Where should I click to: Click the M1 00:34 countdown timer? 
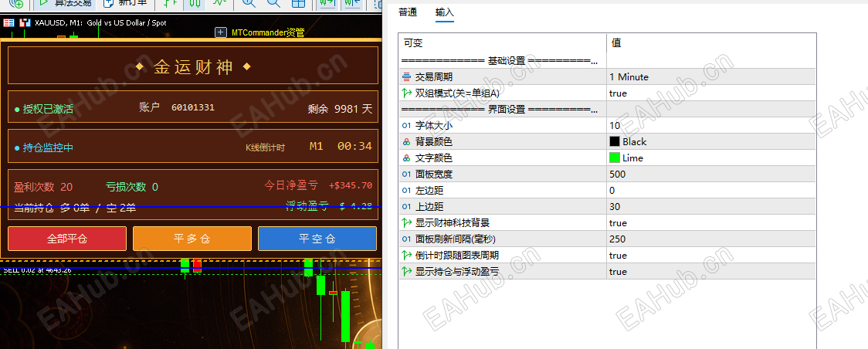(341, 147)
